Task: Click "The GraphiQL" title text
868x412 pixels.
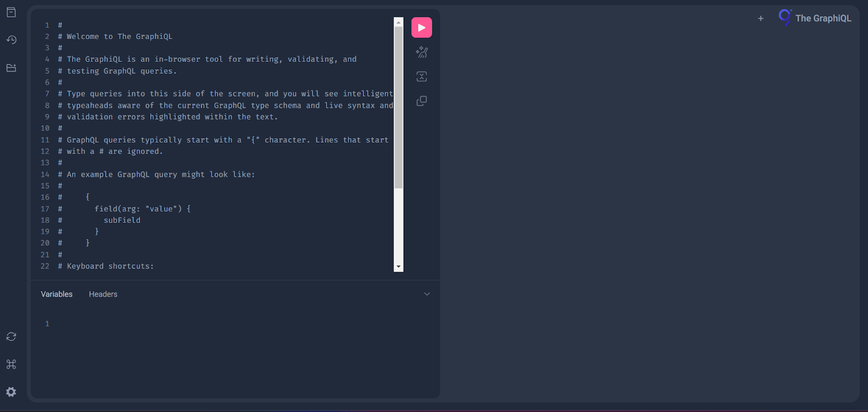Action: pyautogui.click(x=823, y=18)
